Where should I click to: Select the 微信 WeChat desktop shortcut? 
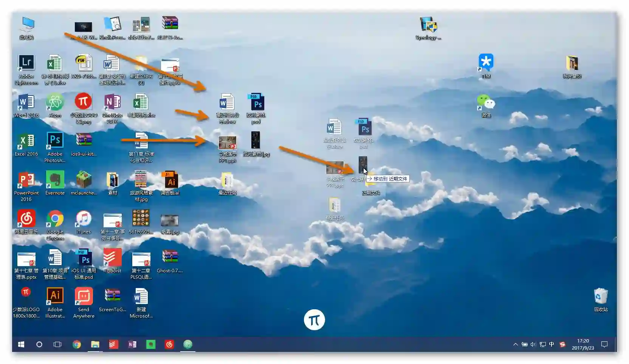[486, 106]
